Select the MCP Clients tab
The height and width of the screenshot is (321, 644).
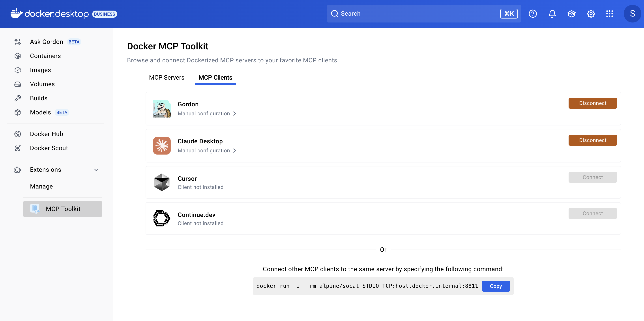(x=215, y=78)
